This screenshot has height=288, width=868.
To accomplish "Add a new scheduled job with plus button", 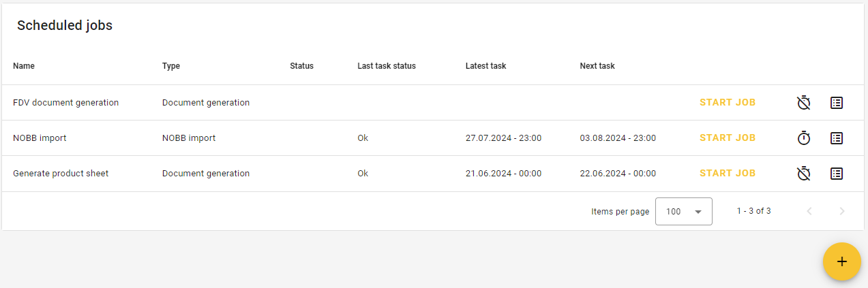I will click(842, 261).
